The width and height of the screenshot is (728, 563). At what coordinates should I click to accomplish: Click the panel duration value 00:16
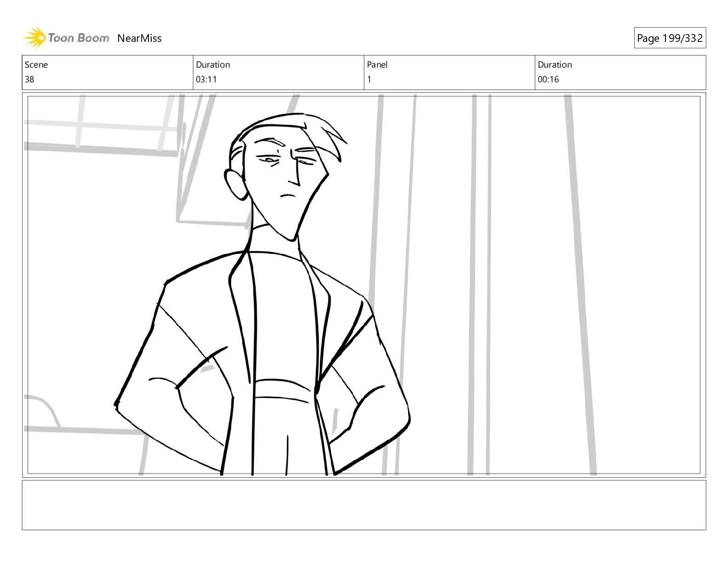coord(548,79)
